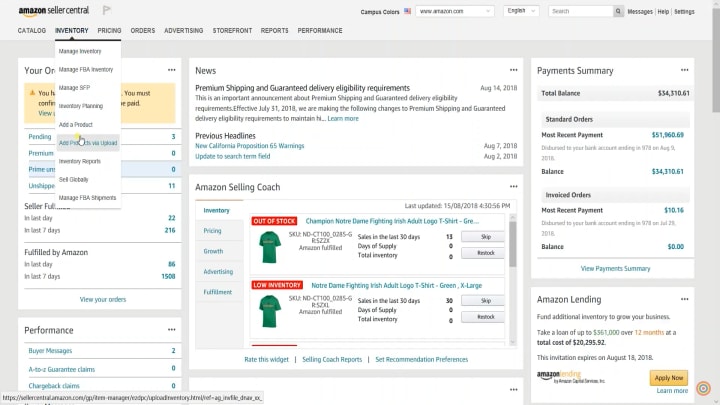Viewport: 720px width, 405px height.
Task: Select Manage FBA Inventory menu entry
Action: click(x=86, y=69)
